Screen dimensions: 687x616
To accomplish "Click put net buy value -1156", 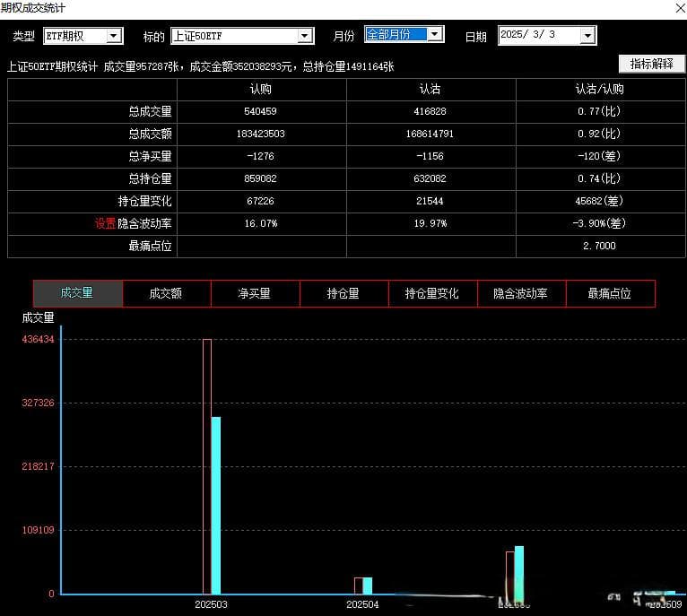I will [x=430, y=156].
